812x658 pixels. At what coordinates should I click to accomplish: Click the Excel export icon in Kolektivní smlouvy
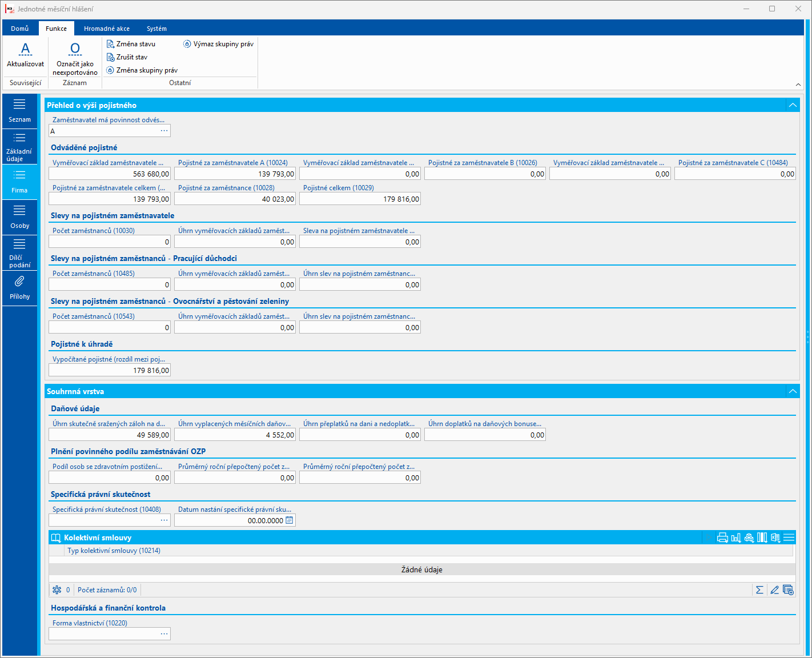tap(775, 537)
